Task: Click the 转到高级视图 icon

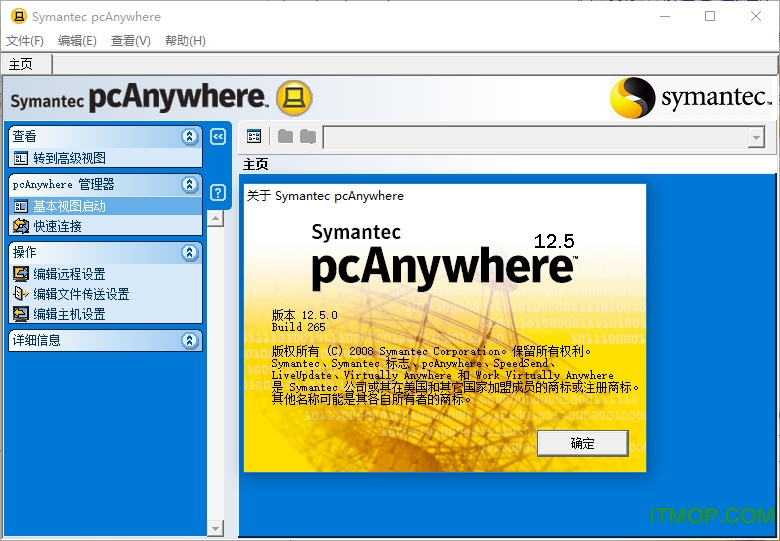Action: pyautogui.click(x=21, y=158)
